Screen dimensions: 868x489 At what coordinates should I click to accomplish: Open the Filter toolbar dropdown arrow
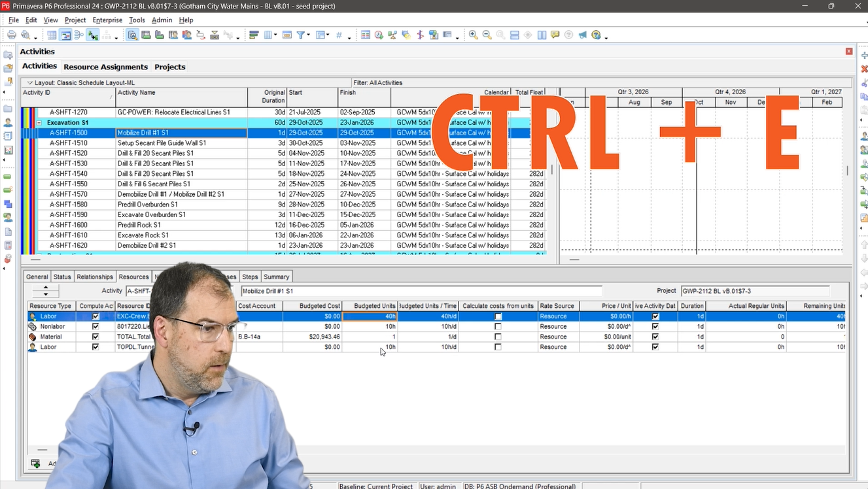click(x=308, y=36)
